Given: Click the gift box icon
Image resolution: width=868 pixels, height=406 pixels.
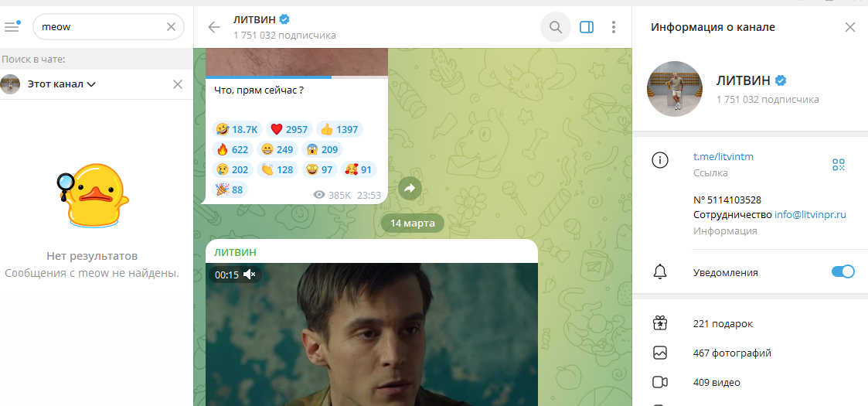Looking at the screenshot, I should click(659, 323).
